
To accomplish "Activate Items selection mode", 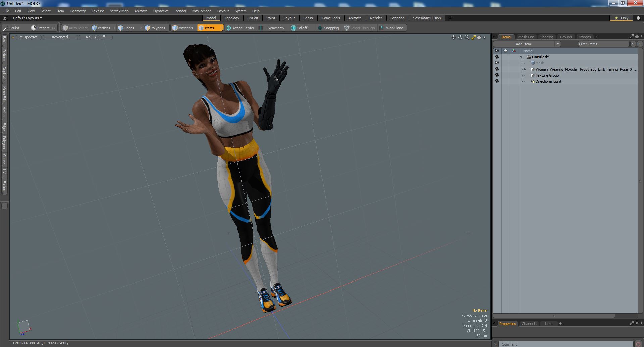I will tap(210, 28).
